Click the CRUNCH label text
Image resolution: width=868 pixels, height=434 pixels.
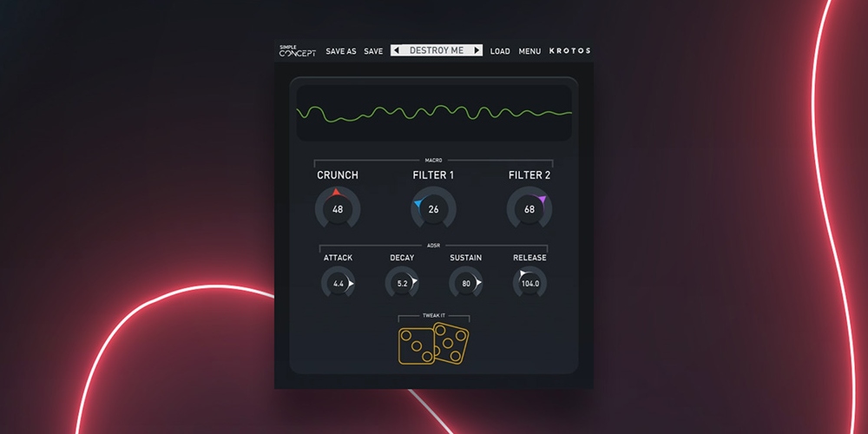[338, 175]
